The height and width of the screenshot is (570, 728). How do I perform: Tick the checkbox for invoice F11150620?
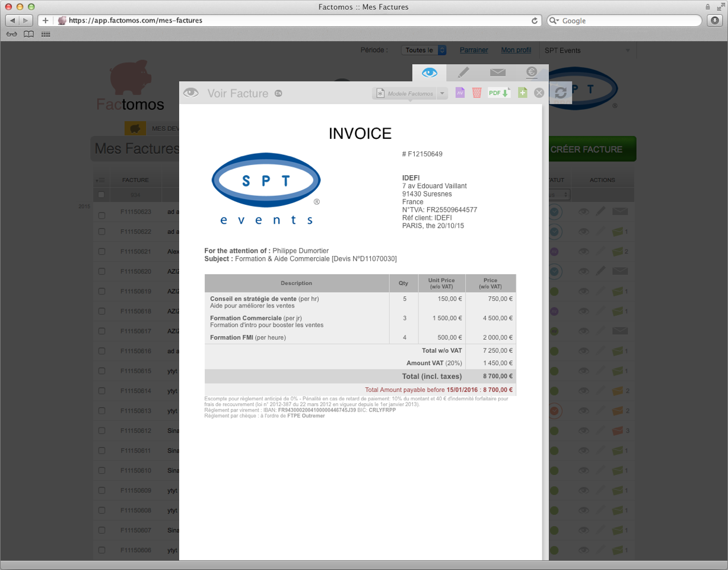pos(101,271)
